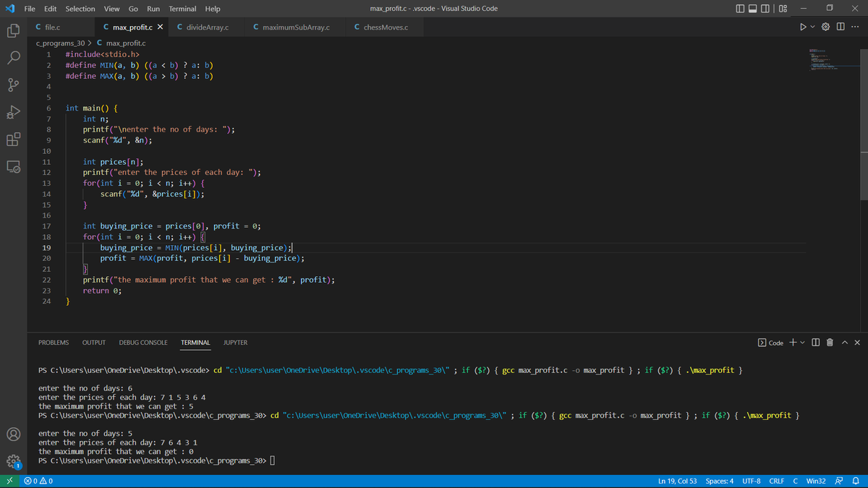Open the editor more actions ellipsis
The width and height of the screenshot is (868, 488).
tap(855, 27)
